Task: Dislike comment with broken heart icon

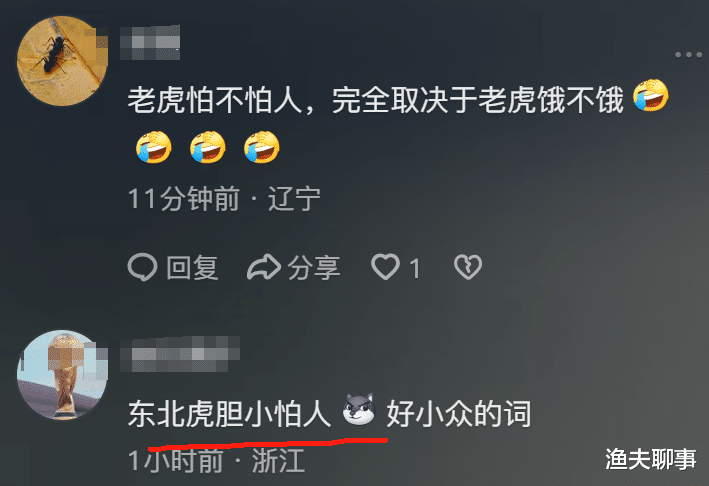Action: (468, 267)
